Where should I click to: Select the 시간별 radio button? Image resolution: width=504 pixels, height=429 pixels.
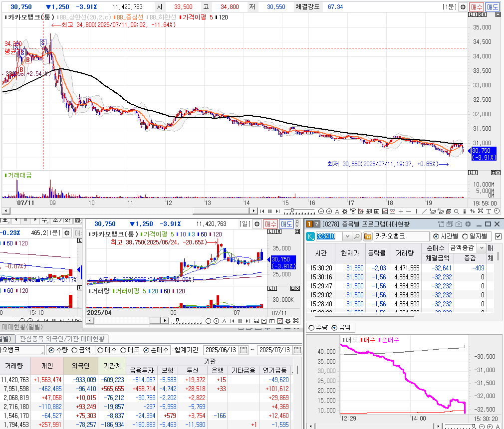click(436, 236)
